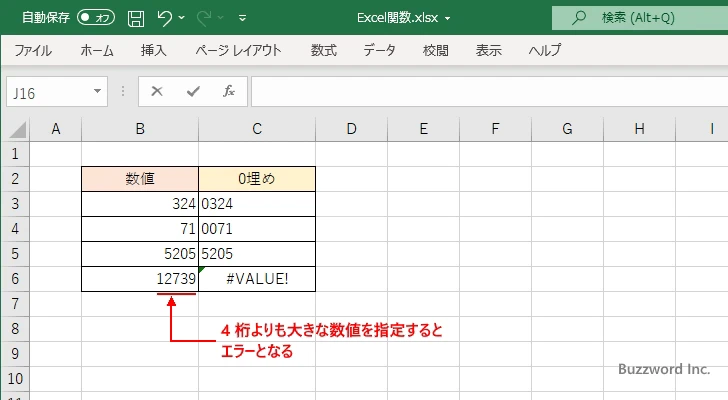
Task: Click the formula bar Enter checkmark icon
Action: pyautogui.click(x=192, y=91)
